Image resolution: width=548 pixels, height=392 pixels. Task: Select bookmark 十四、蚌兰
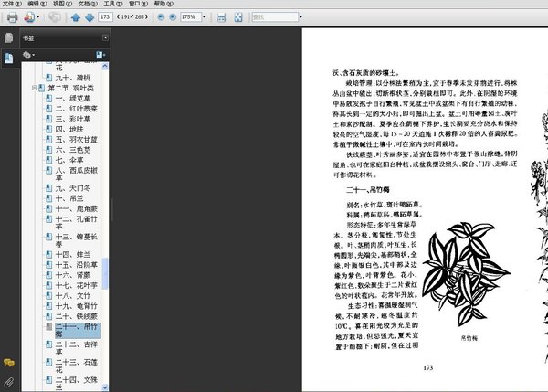pos(73,255)
